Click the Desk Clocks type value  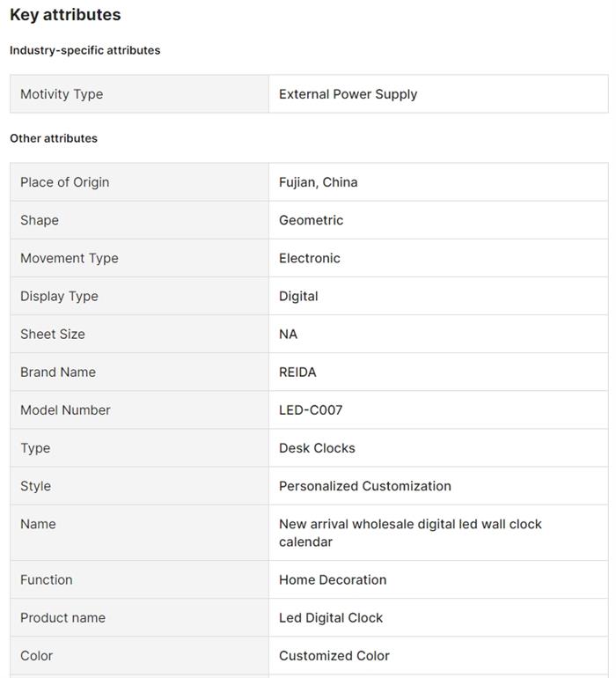click(x=317, y=447)
